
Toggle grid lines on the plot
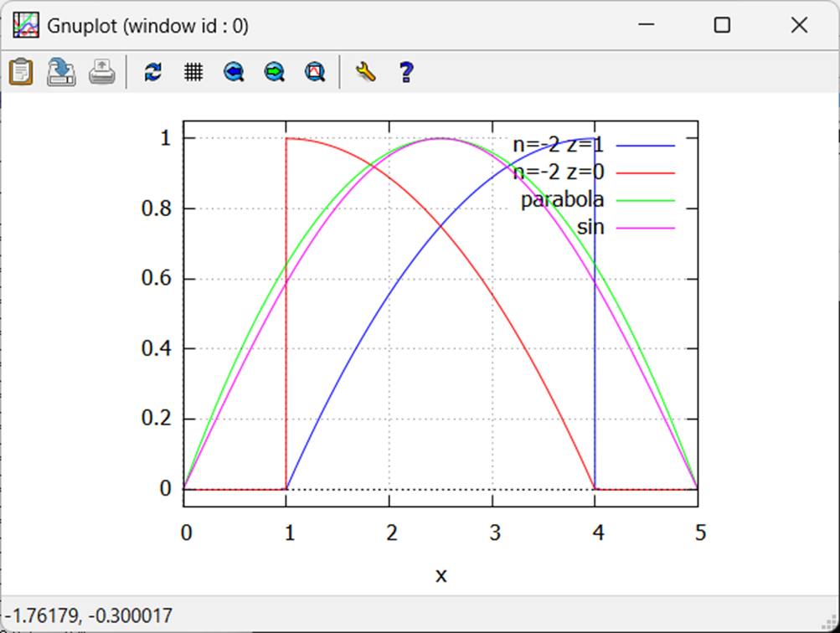(x=193, y=72)
